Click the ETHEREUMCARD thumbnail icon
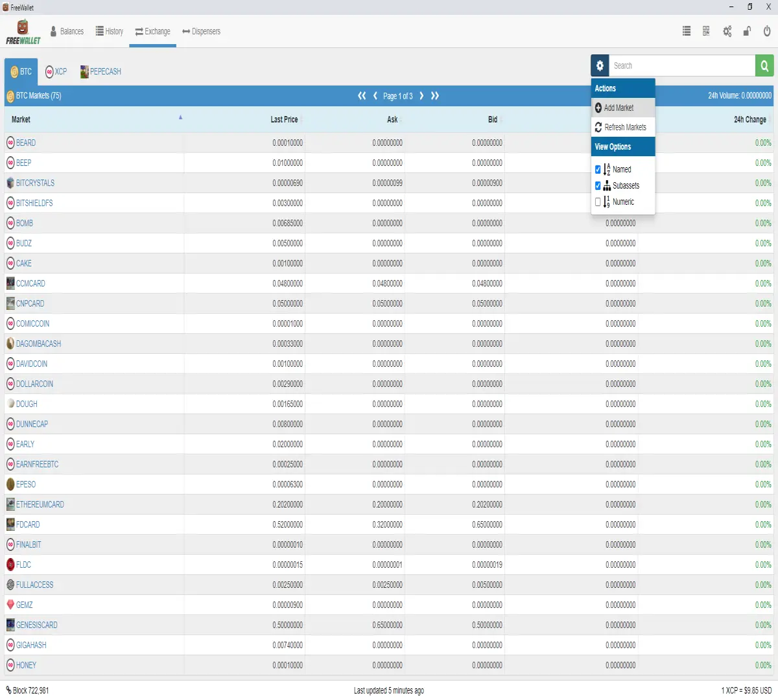 click(10, 504)
